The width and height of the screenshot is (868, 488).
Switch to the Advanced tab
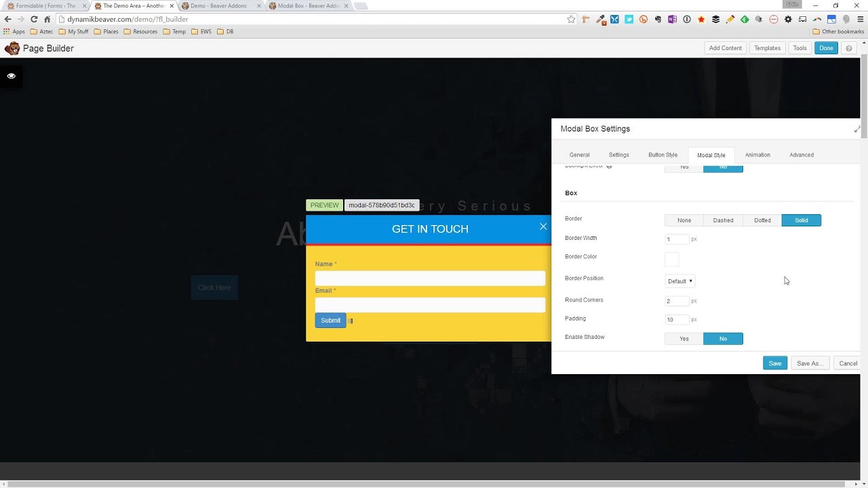(x=802, y=155)
